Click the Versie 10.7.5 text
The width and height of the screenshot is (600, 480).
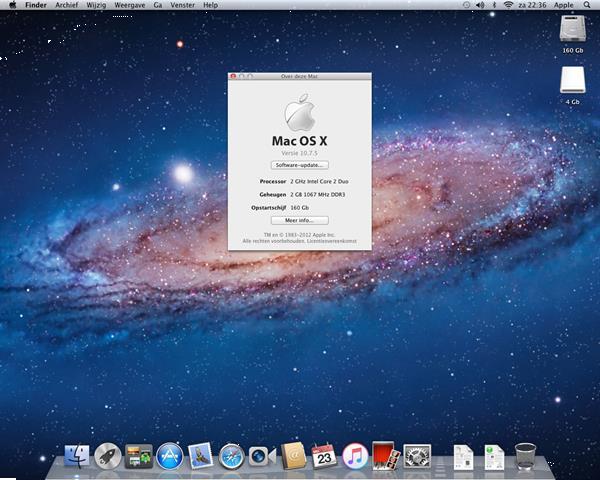tap(300, 153)
